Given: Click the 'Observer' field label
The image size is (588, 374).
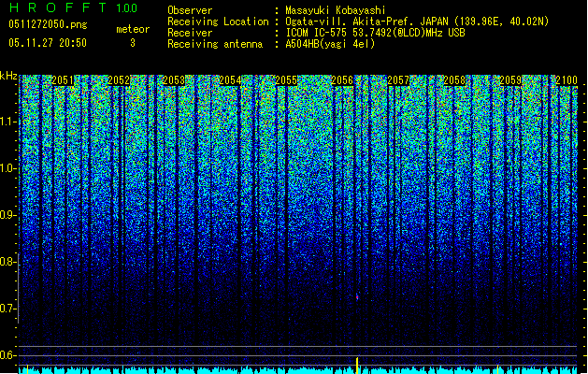Looking at the screenshot, I should [x=190, y=10].
